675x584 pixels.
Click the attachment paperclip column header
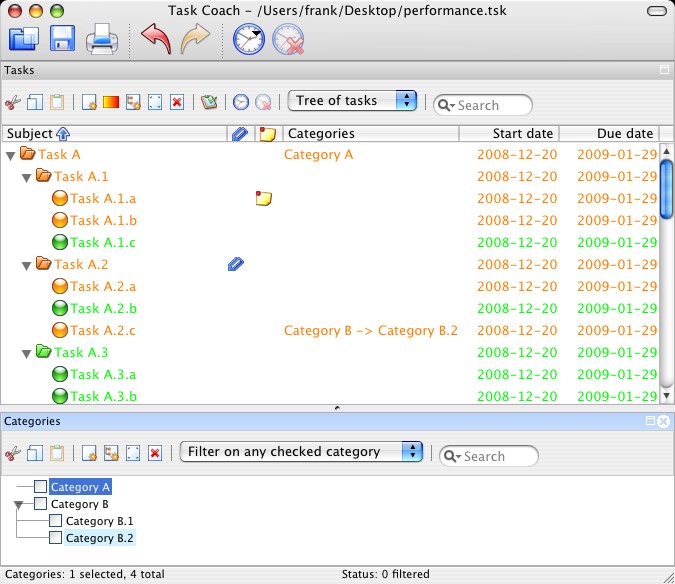(239, 133)
